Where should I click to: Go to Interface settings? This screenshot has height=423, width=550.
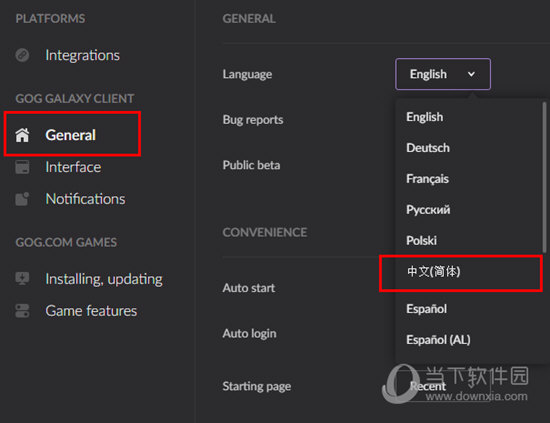[x=73, y=167]
